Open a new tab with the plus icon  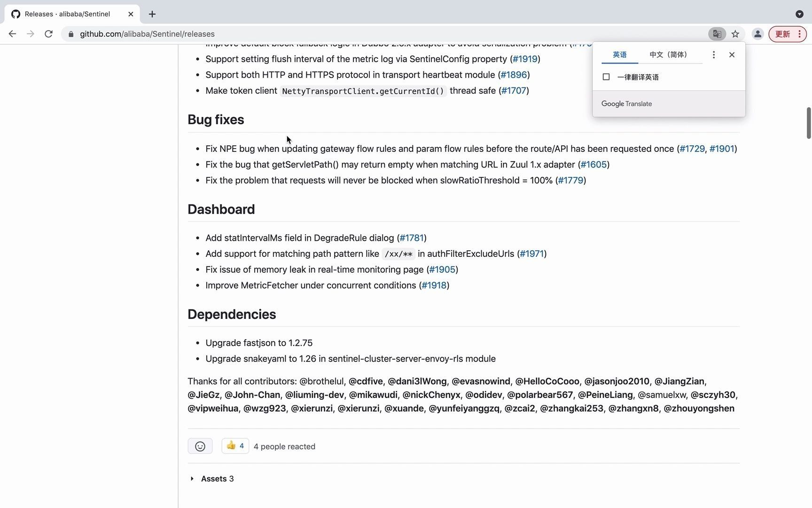[x=152, y=14]
